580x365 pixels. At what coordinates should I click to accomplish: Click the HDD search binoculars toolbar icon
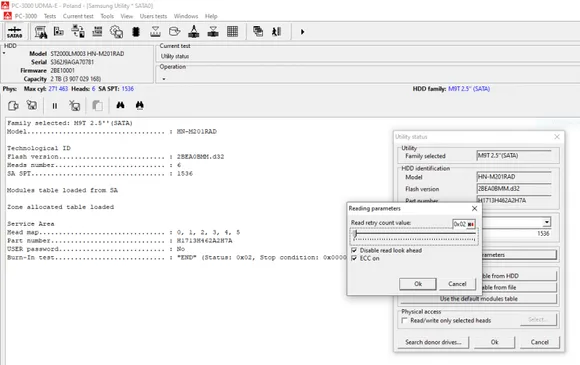point(41,32)
